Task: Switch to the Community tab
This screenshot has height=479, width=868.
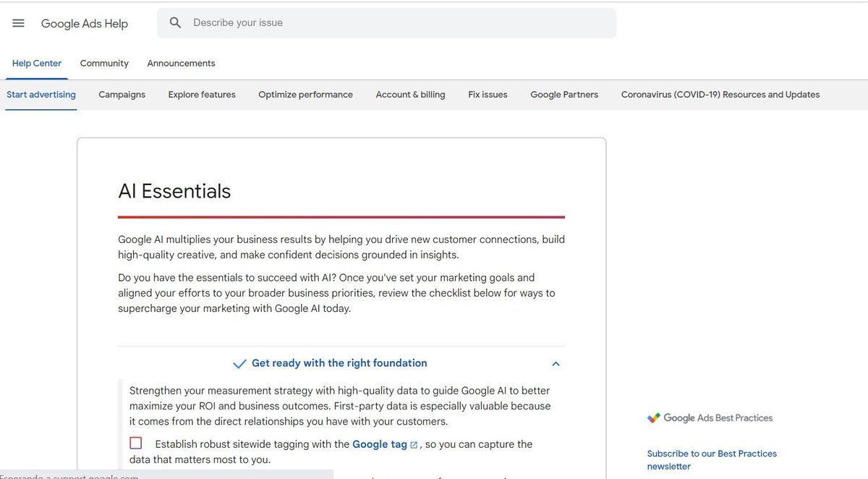Action: (103, 63)
